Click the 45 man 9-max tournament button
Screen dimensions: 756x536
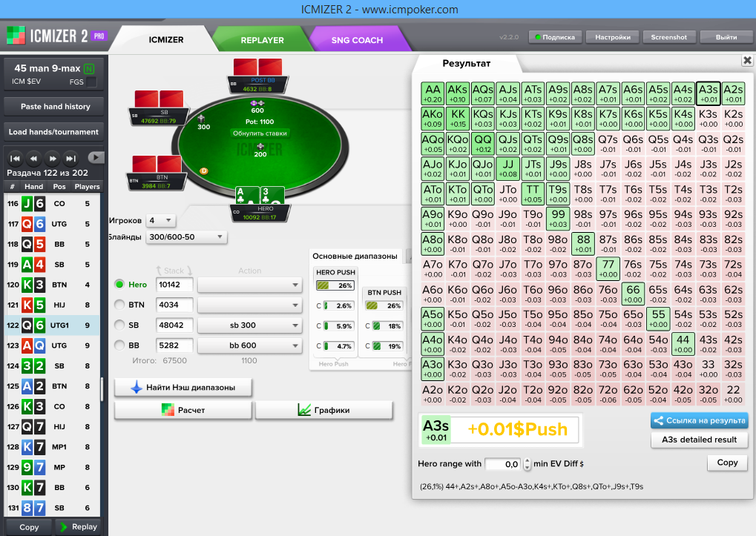(x=53, y=75)
